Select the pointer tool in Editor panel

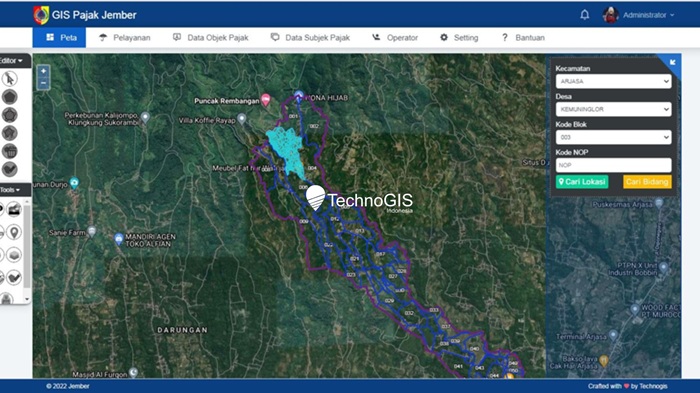[9, 79]
